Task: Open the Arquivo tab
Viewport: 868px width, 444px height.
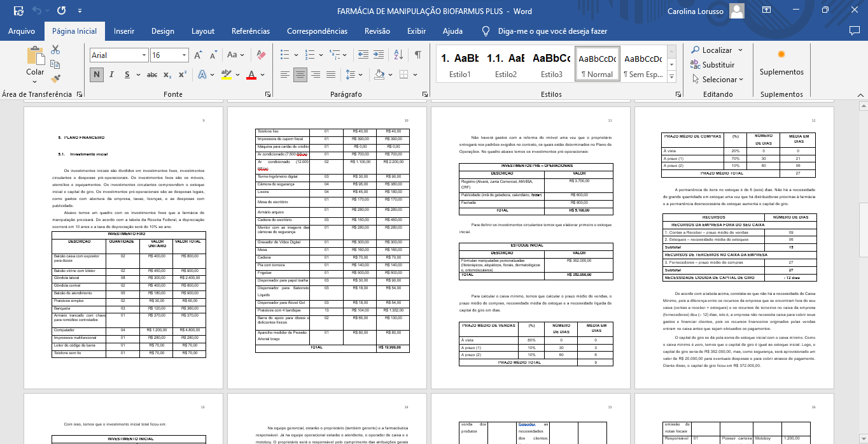Action: pyautogui.click(x=22, y=31)
